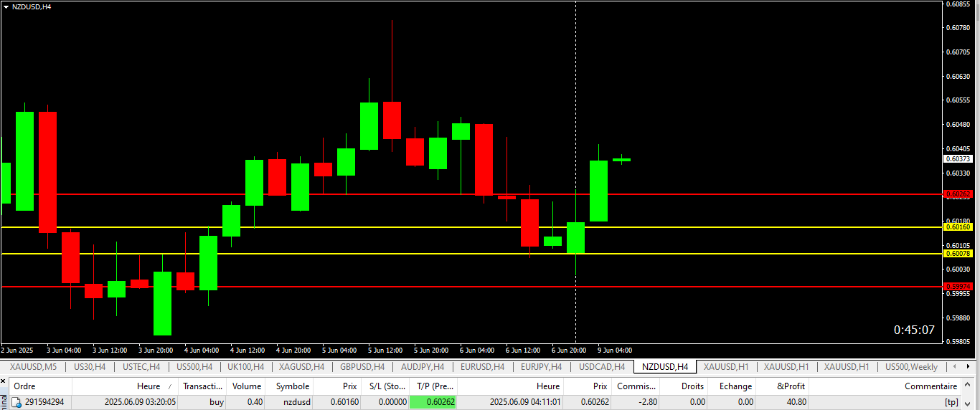Click the -2.80 commission cell
The image size is (980, 410).
(x=647, y=402)
